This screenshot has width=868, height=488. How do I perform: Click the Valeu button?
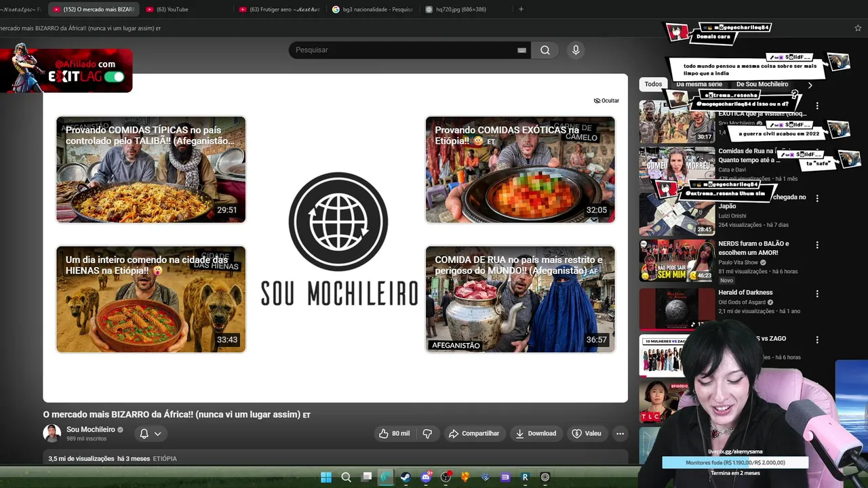(587, 434)
